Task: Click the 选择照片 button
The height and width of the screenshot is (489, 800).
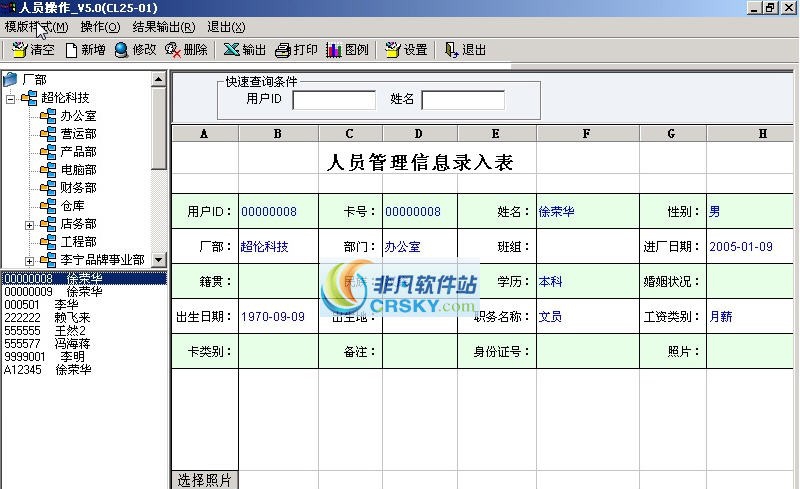Action: (x=205, y=480)
